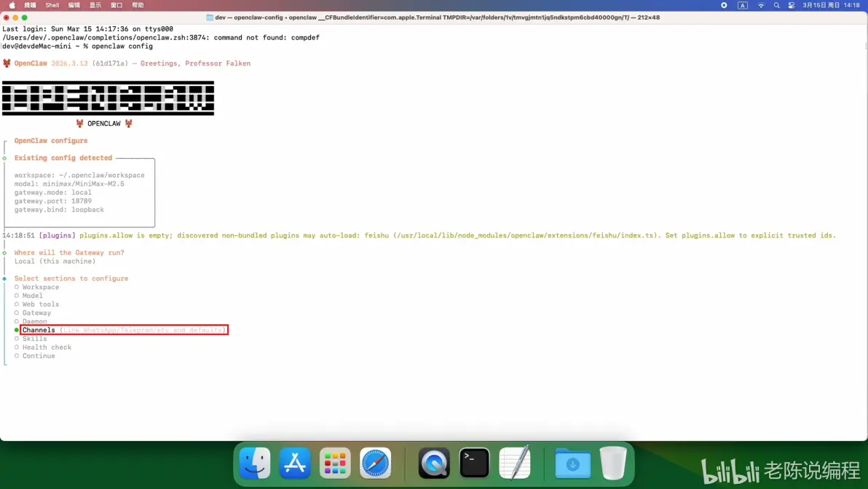Click the 'gateway.bind: loopback' line
The height and width of the screenshot is (489, 868).
click(59, 210)
